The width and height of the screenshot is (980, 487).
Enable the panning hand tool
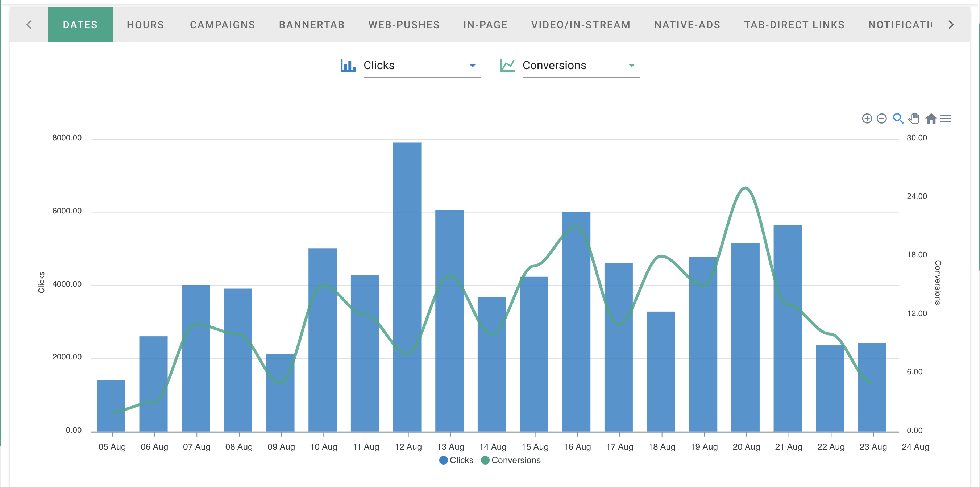pyautogui.click(x=914, y=119)
